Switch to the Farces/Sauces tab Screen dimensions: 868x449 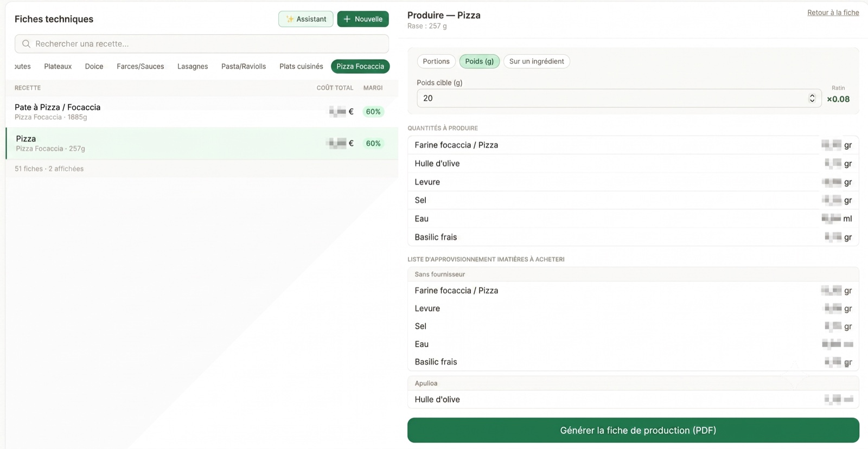141,66
